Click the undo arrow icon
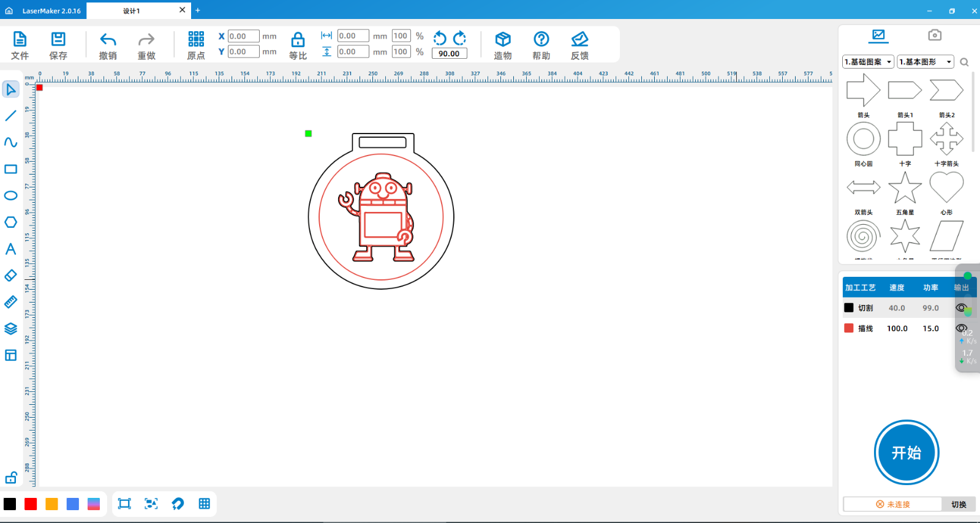The image size is (980, 523). pyautogui.click(x=108, y=40)
